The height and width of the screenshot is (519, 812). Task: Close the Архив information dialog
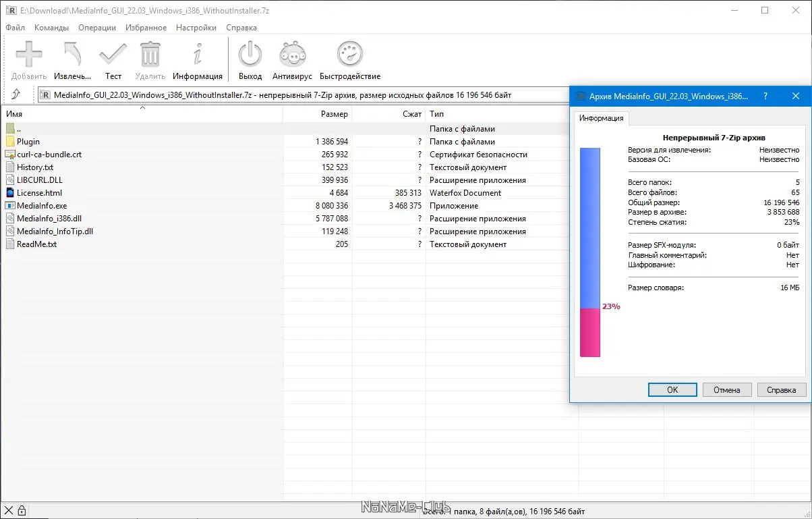point(796,97)
